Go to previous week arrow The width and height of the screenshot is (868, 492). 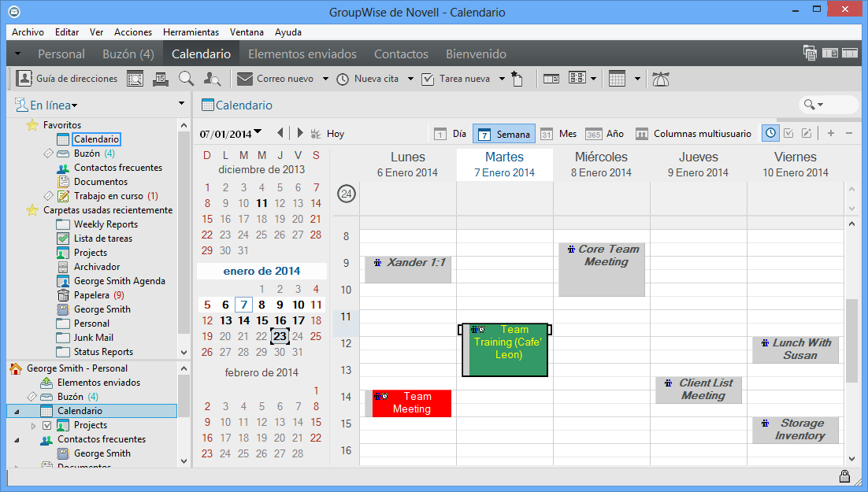(280, 133)
